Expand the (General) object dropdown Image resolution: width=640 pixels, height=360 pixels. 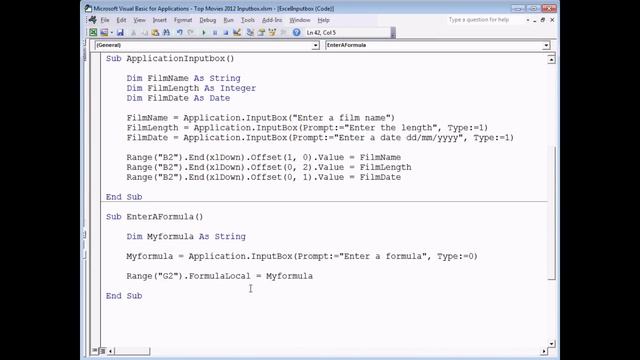point(316,46)
